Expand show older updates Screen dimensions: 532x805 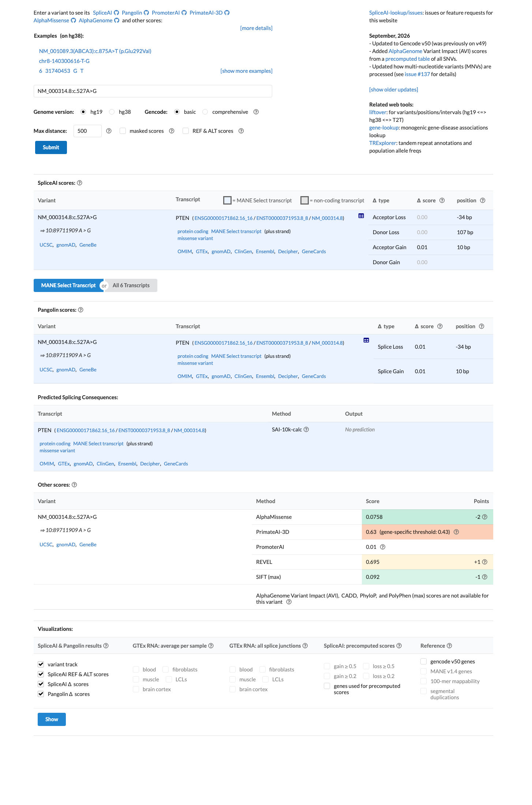click(x=393, y=90)
